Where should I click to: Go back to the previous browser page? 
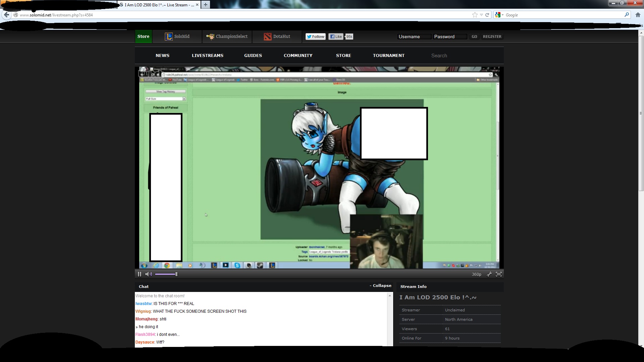click(x=6, y=15)
